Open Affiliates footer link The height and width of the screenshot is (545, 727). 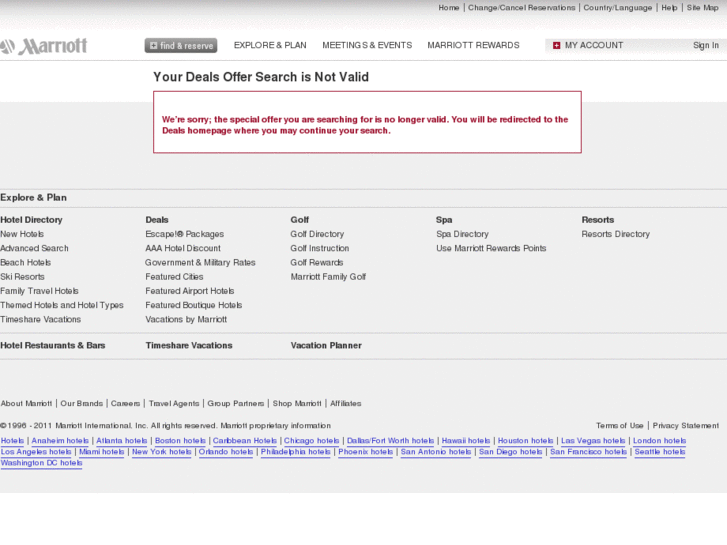pyautogui.click(x=345, y=404)
